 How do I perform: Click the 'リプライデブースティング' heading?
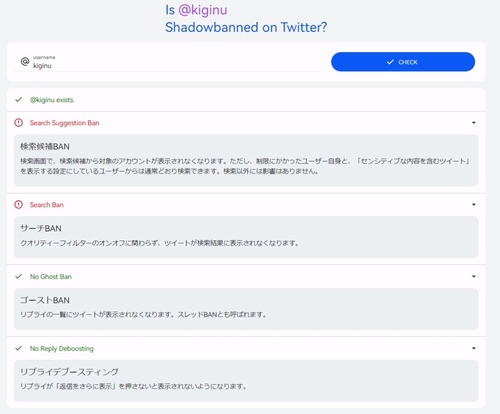69,372
